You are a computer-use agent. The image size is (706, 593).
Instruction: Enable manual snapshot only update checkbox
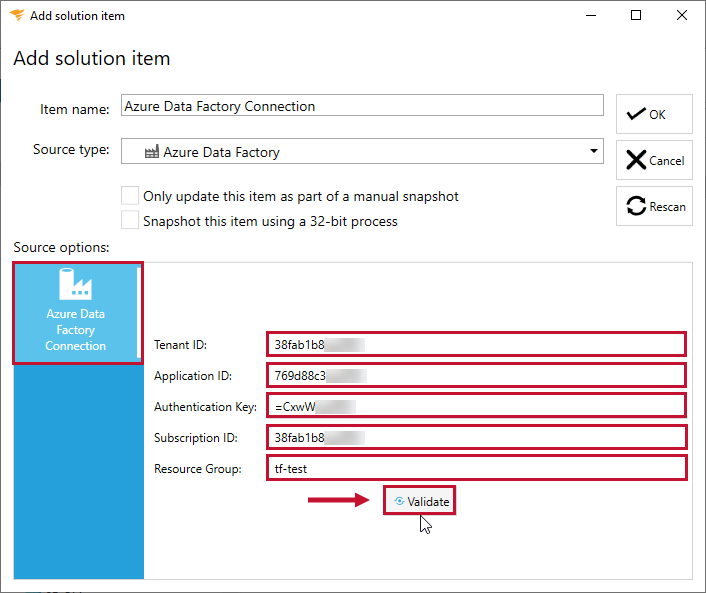[x=130, y=196]
